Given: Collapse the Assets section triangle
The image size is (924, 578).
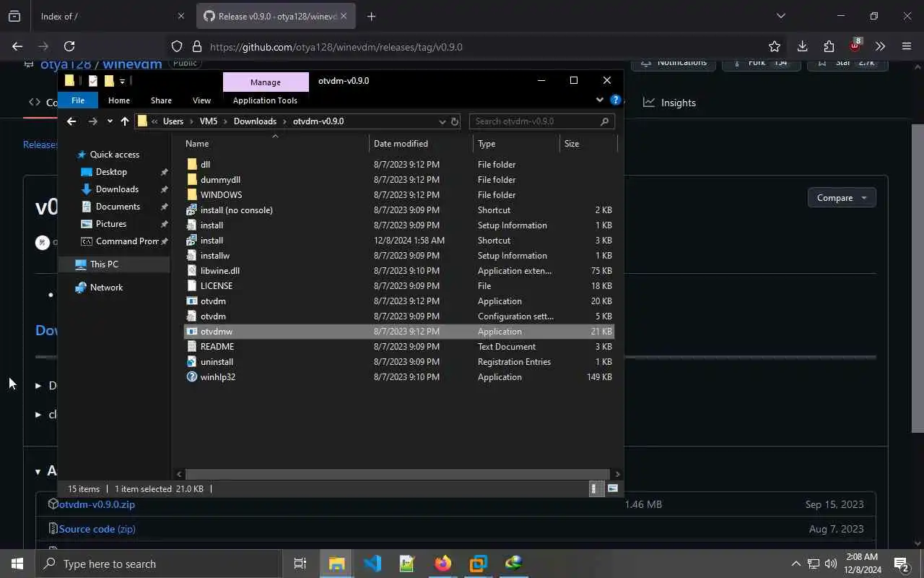Looking at the screenshot, I should [38, 472].
